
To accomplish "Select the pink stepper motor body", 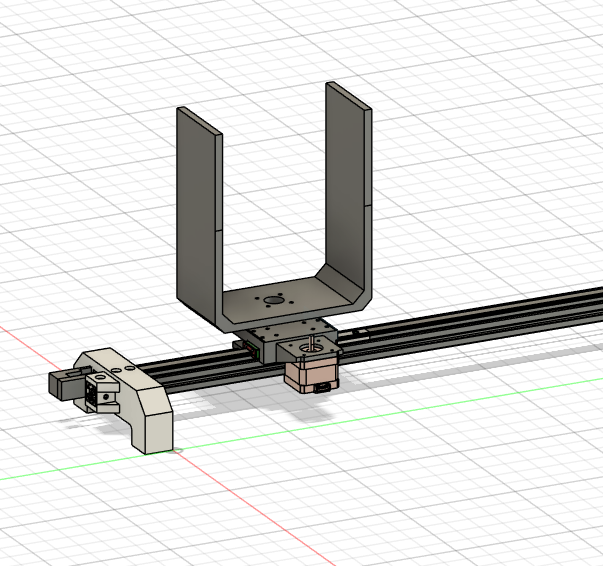I will tap(311, 375).
